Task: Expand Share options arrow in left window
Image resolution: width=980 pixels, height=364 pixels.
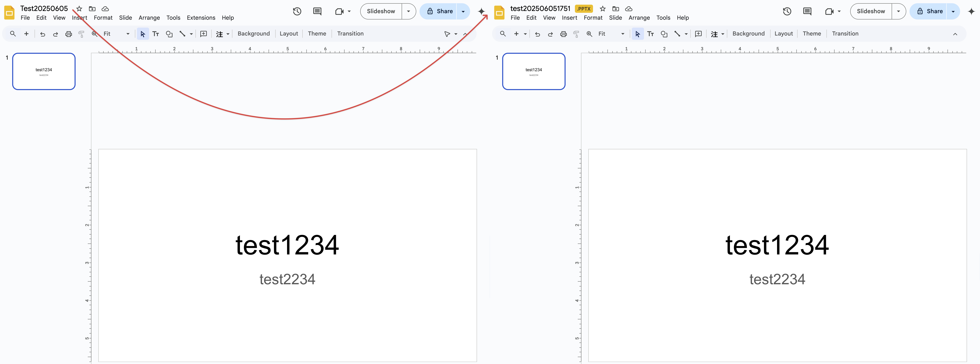Action: 463,11
